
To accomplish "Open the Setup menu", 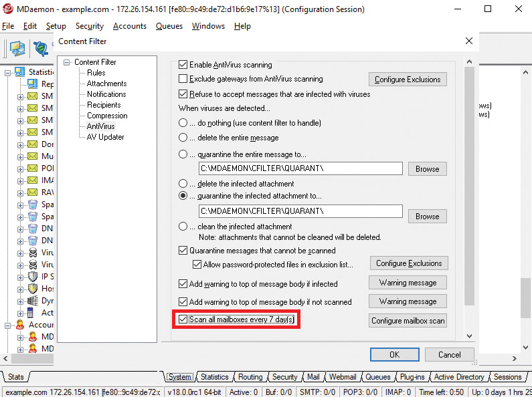I will click(x=56, y=26).
